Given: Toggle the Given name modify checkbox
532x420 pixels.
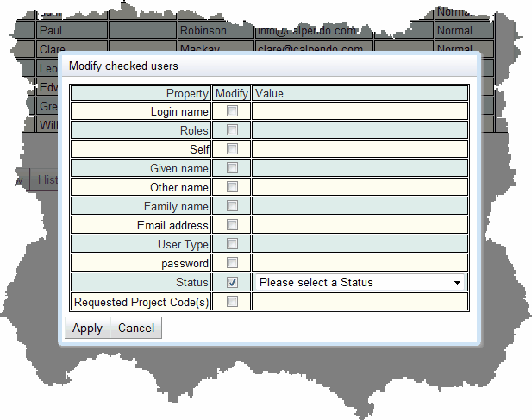Looking at the screenshot, I should pos(232,168).
